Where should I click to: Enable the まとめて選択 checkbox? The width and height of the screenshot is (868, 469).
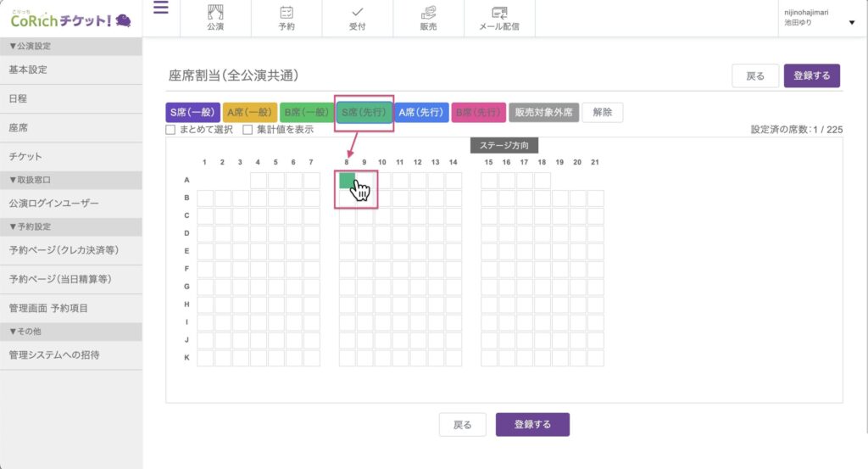click(170, 130)
